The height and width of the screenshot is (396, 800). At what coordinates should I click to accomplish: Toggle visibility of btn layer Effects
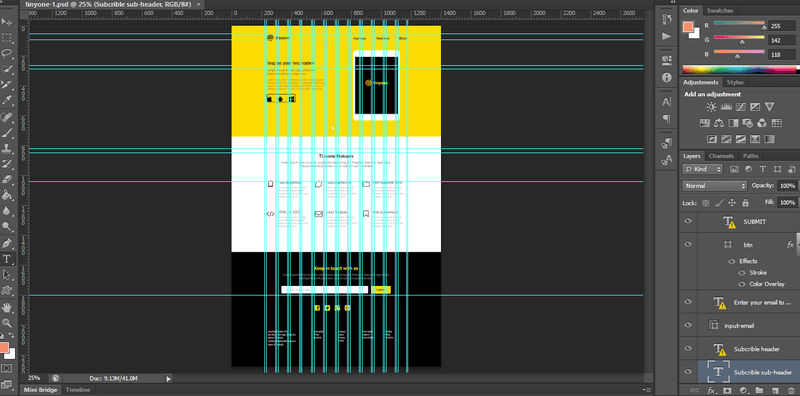(x=731, y=261)
